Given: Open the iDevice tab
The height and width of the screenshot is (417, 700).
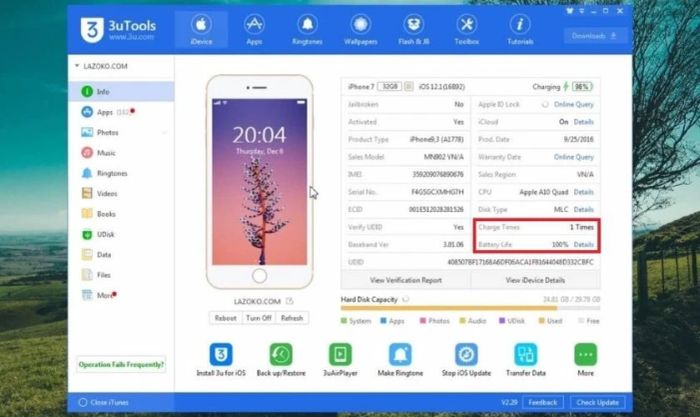Looking at the screenshot, I should 201,29.
